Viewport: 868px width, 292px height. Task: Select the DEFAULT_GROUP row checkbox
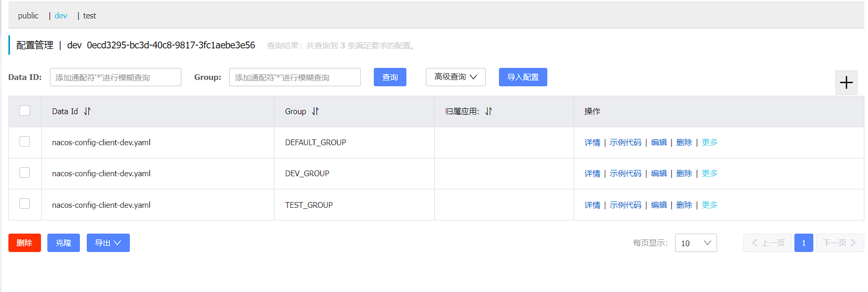click(25, 142)
